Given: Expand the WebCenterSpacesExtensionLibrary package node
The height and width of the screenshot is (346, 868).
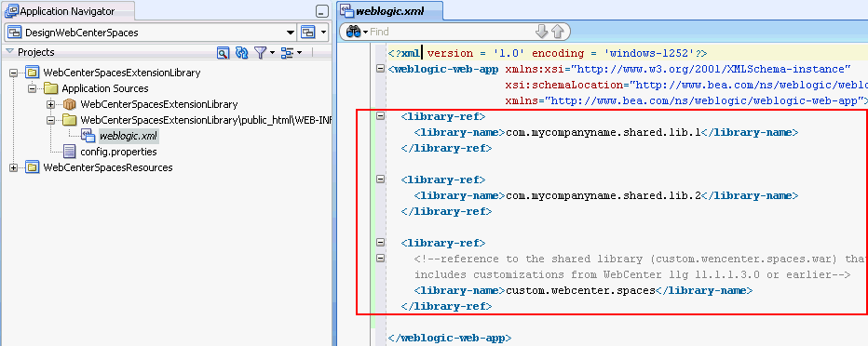Looking at the screenshot, I should click(51, 104).
